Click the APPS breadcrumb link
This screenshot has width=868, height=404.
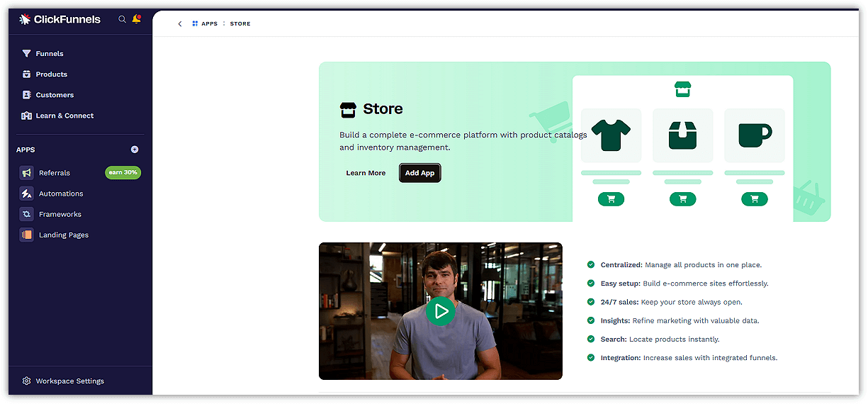tap(210, 24)
